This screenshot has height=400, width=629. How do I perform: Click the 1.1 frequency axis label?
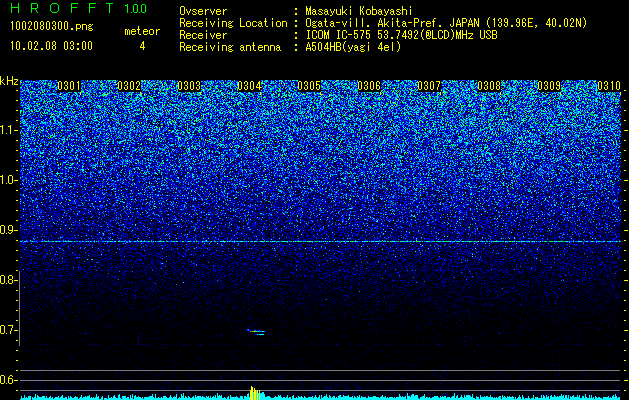[x=8, y=130]
